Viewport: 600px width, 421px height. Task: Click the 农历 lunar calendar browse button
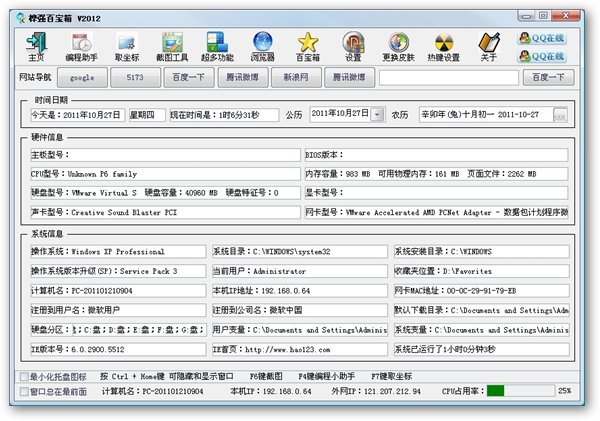click(560, 115)
